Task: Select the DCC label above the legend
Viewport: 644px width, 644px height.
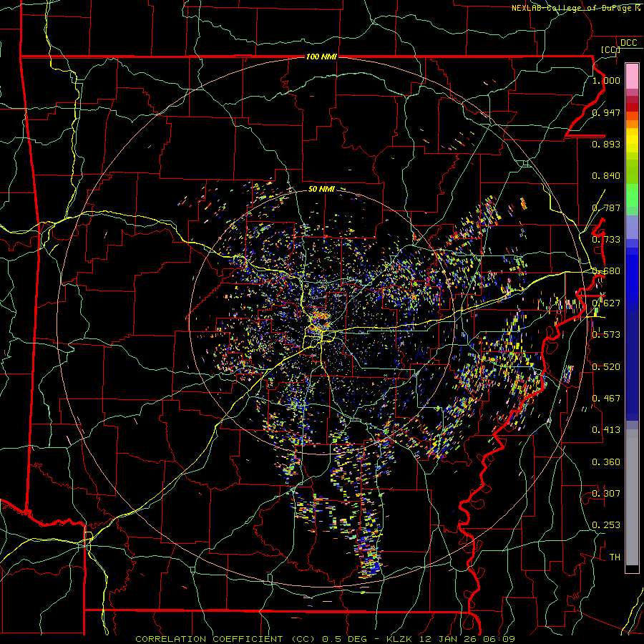Action: point(628,42)
